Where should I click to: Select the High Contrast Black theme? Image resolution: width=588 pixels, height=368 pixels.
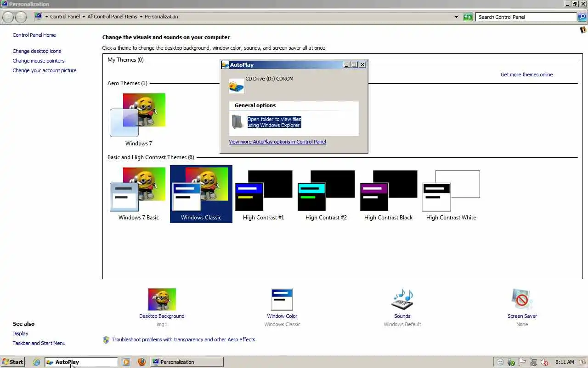tap(389, 194)
